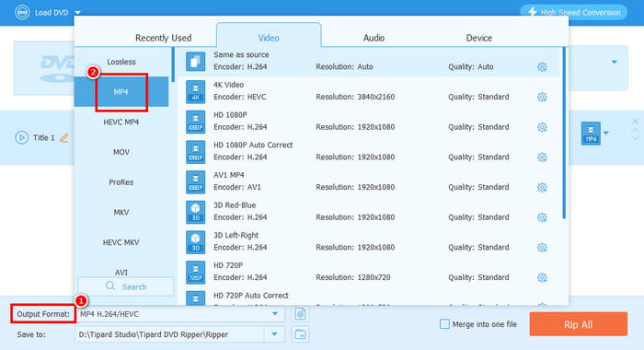Switch to the Device tab
Viewport: 644px width, 350px height.
479,38
